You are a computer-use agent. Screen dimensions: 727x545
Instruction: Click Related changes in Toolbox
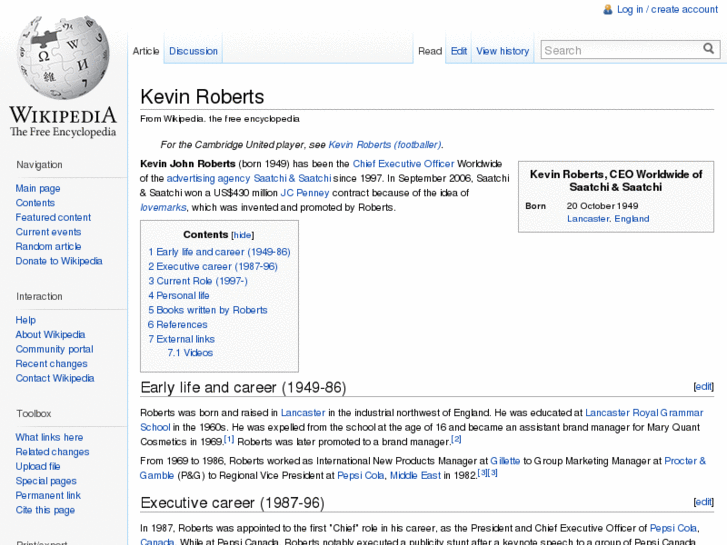tap(52, 452)
